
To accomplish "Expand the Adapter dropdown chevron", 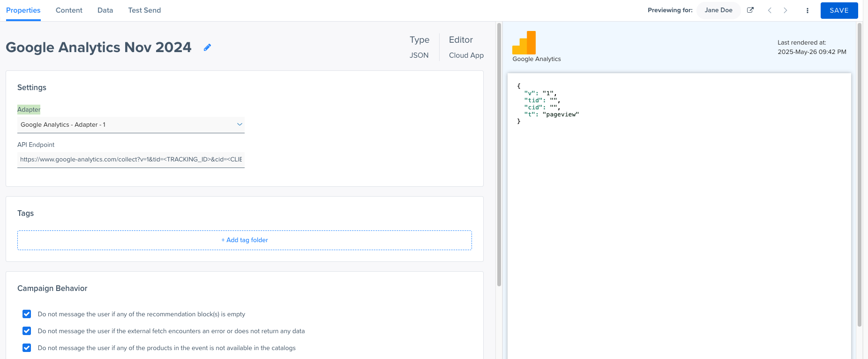I will click(x=239, y=124).
